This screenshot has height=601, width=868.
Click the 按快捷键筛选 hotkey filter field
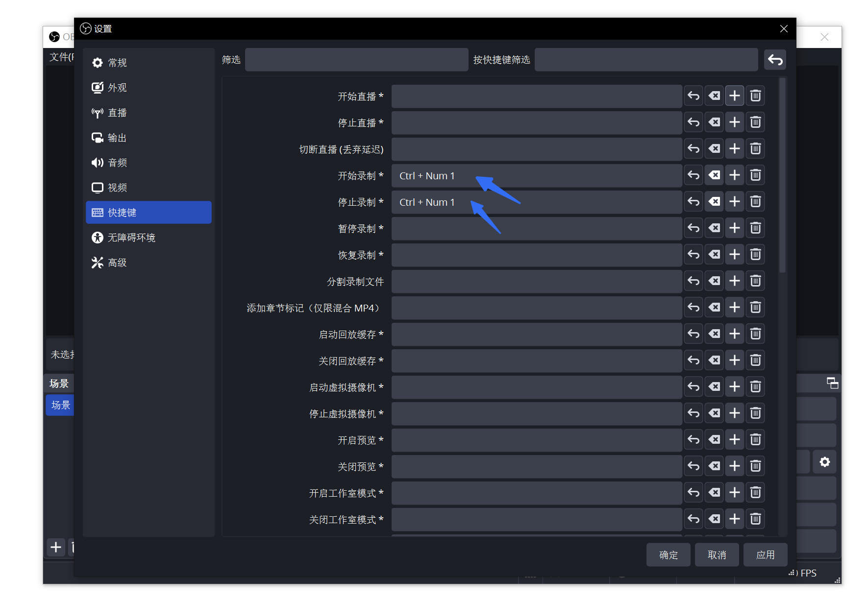[646, 60]
